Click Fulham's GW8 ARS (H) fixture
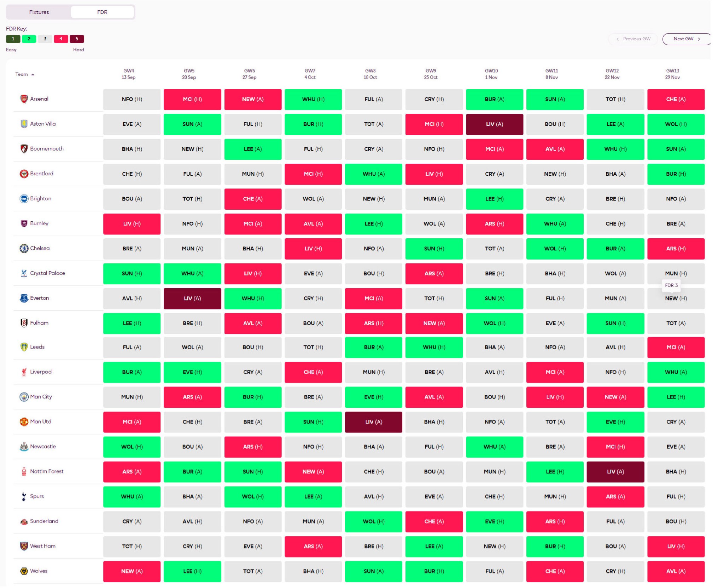724x588 pixels. (374, 323)
